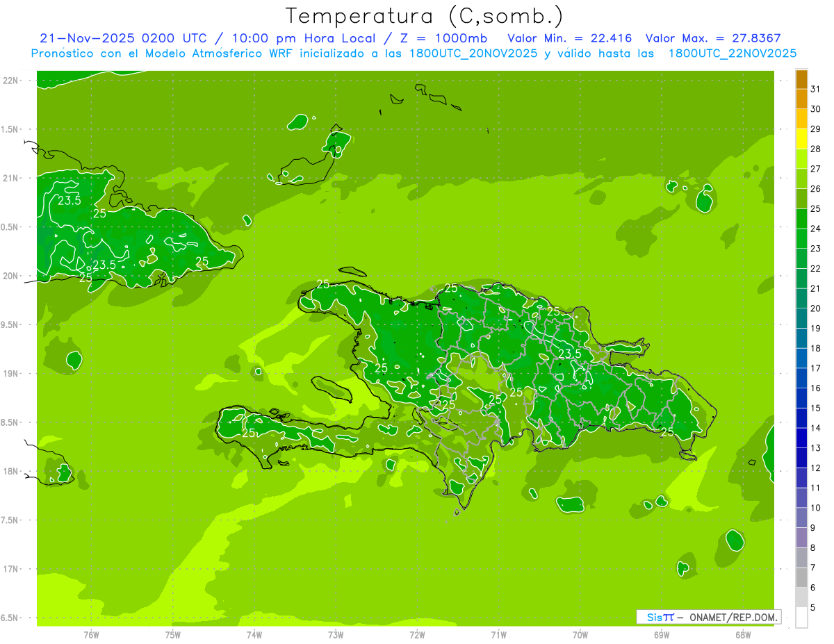Select the Valor Min. = 22.416 text
The width and height of the screenshot is (834, 644).
click(x=569, y=38)
